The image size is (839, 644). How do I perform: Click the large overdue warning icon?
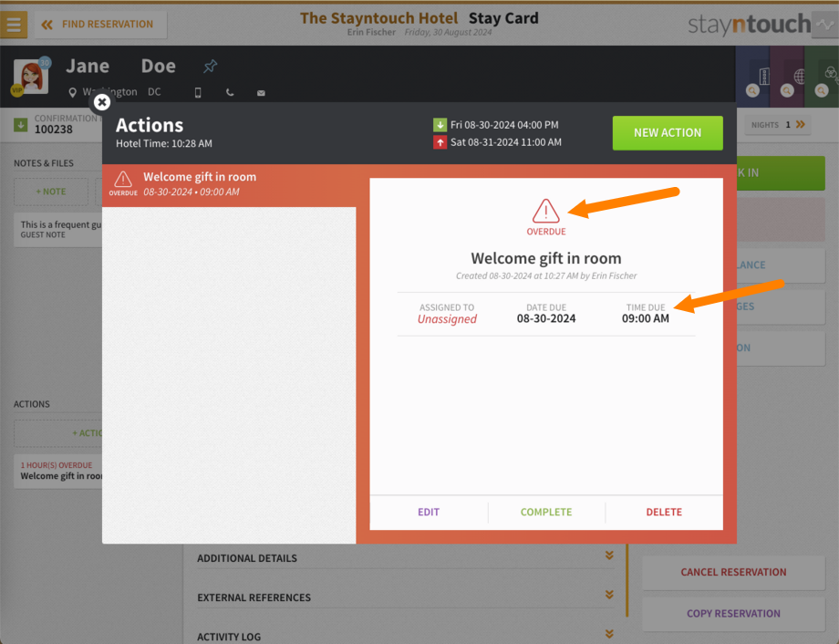click(x=545, y=211)
